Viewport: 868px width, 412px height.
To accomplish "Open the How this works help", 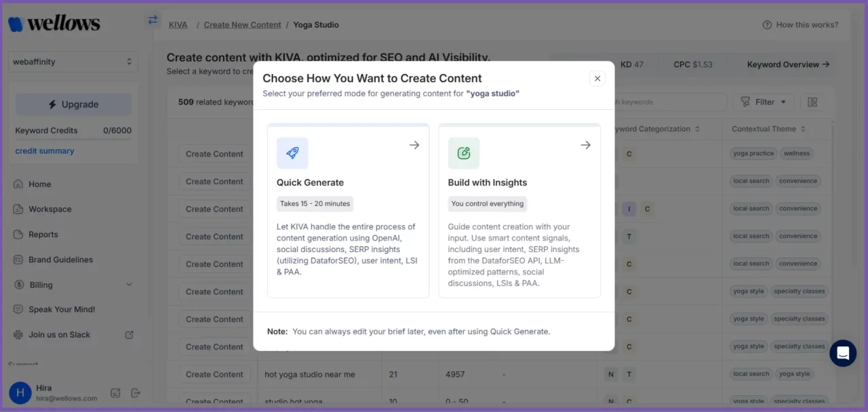I will pos(800,25).
